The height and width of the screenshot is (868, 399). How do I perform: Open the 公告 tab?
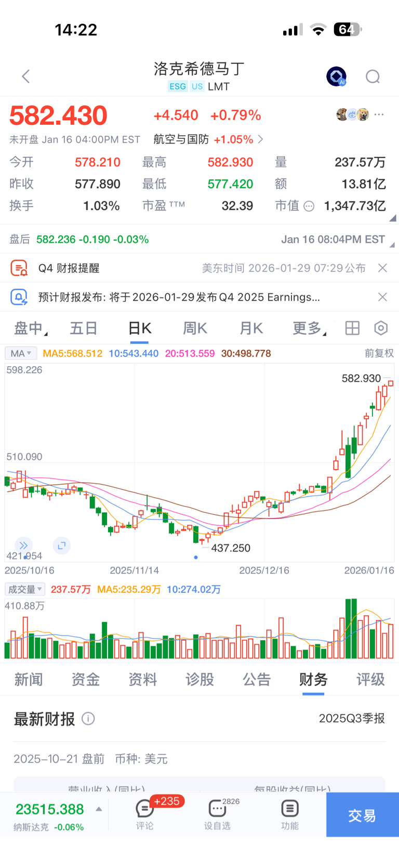click(257, 679)
